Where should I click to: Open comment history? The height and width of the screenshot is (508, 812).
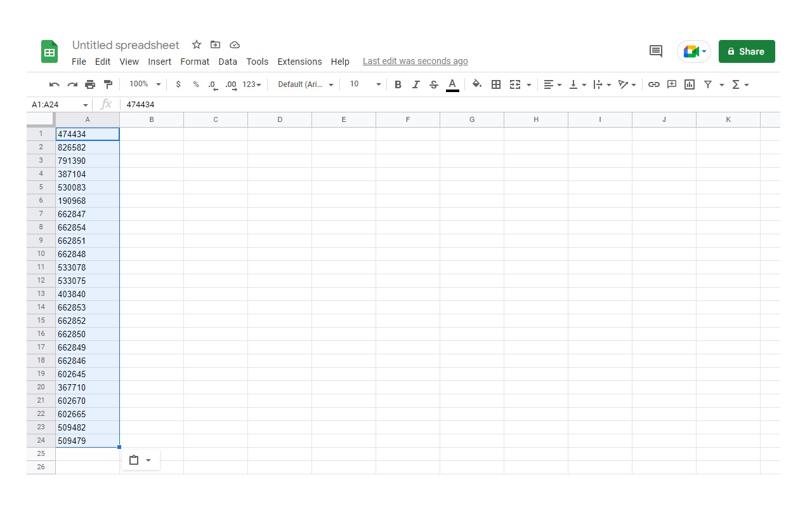tap(656, 51)
